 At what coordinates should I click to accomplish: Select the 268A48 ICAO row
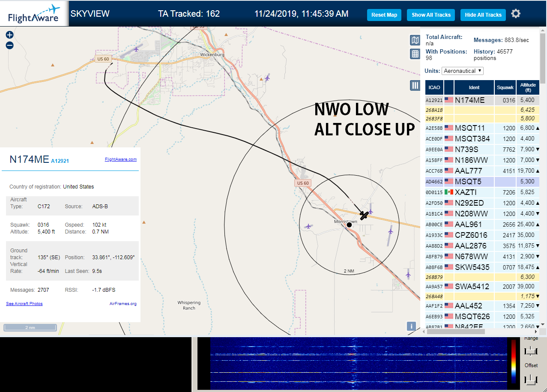coord(482,296)
